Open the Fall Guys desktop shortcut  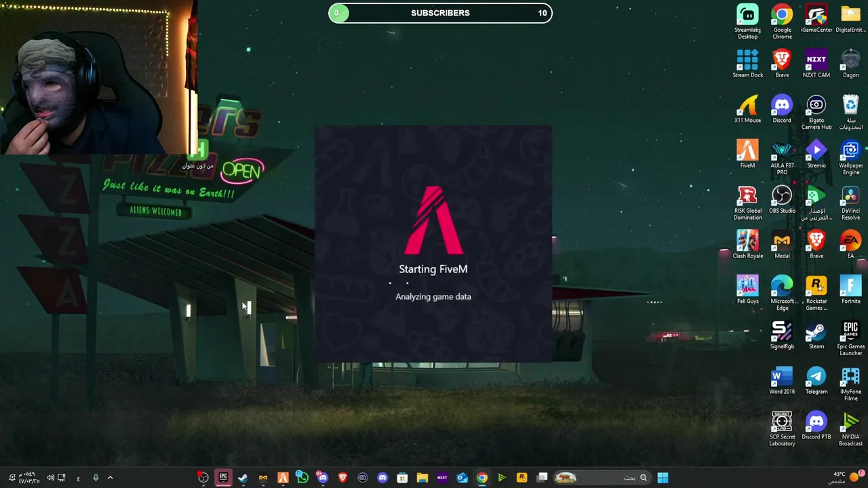[747, 289]
